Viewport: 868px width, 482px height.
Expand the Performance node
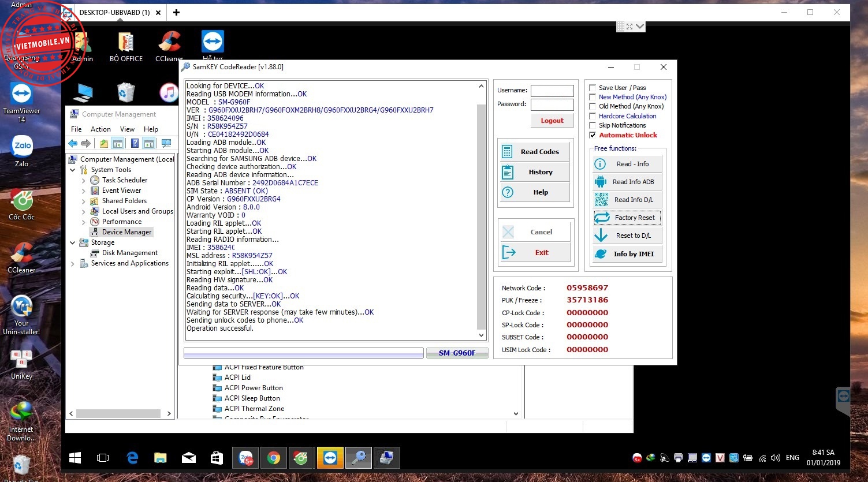click(84, 222)
